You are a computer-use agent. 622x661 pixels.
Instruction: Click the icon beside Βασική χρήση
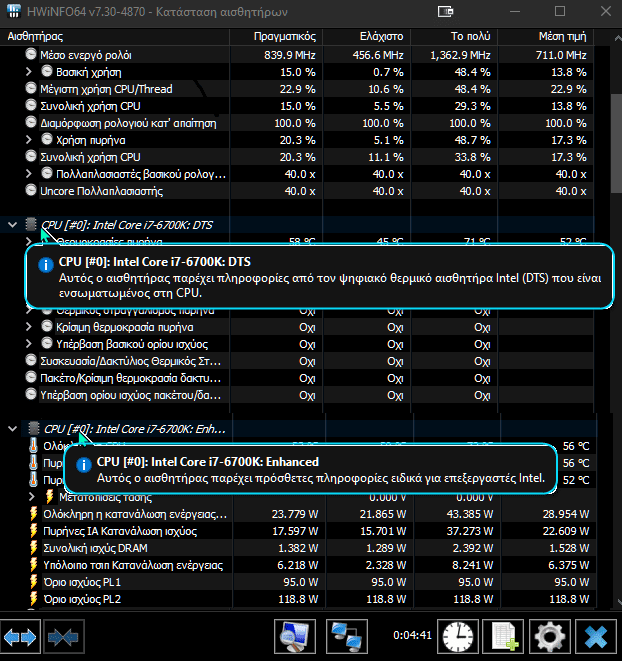coord(47,71)
